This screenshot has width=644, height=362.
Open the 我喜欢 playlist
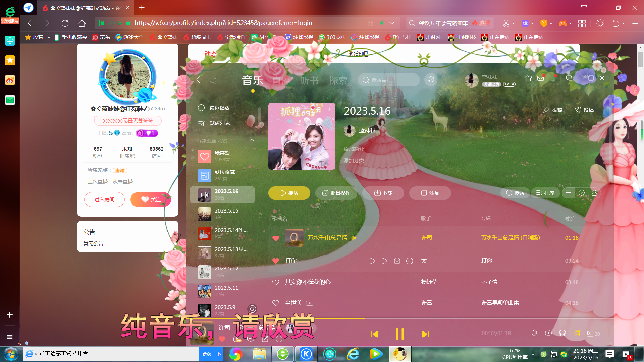(222, 156)
